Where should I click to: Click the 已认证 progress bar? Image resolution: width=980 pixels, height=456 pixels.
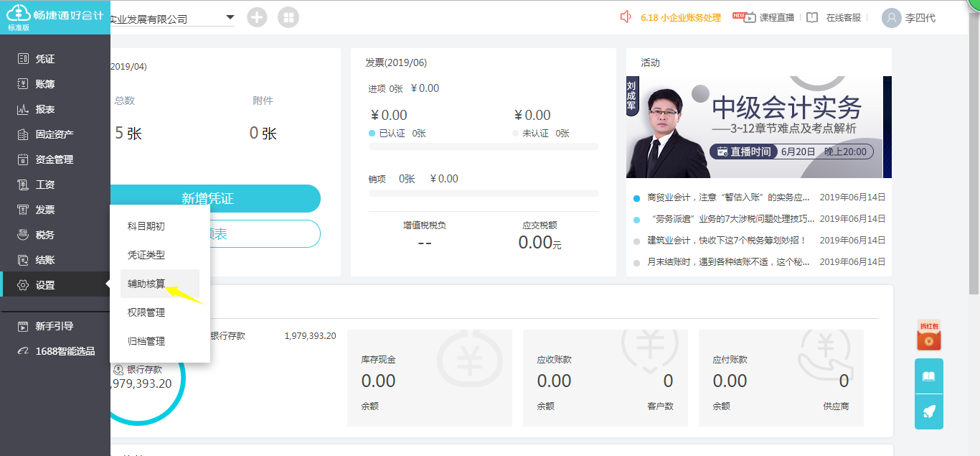[x=483, y=146]
